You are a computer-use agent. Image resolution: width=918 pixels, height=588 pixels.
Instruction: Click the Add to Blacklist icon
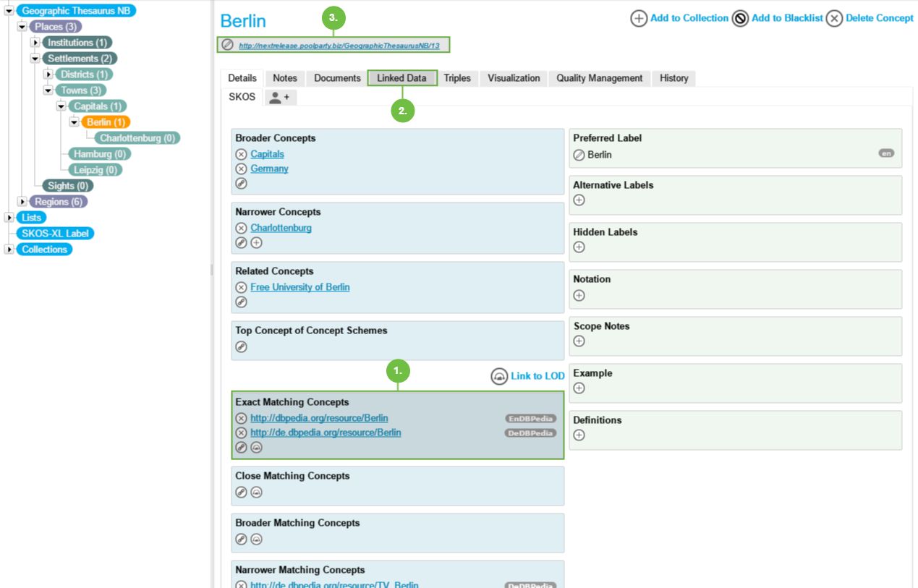click(740, 19)
